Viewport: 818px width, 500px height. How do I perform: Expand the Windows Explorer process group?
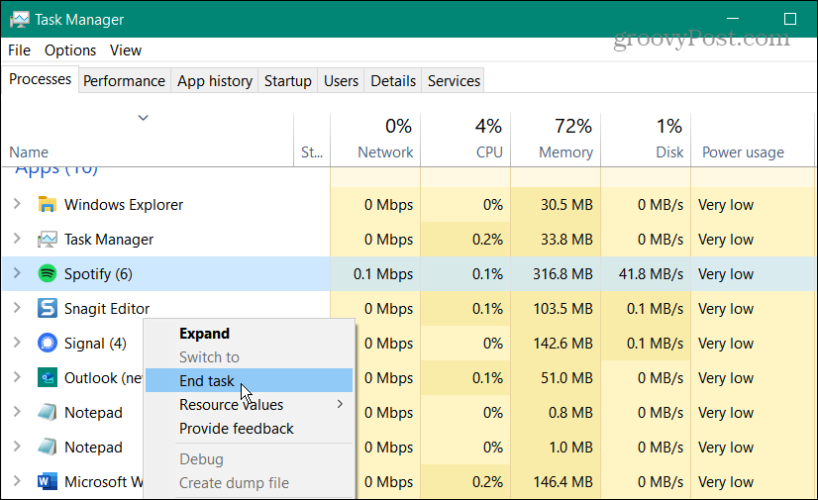(x=17, y=204)
